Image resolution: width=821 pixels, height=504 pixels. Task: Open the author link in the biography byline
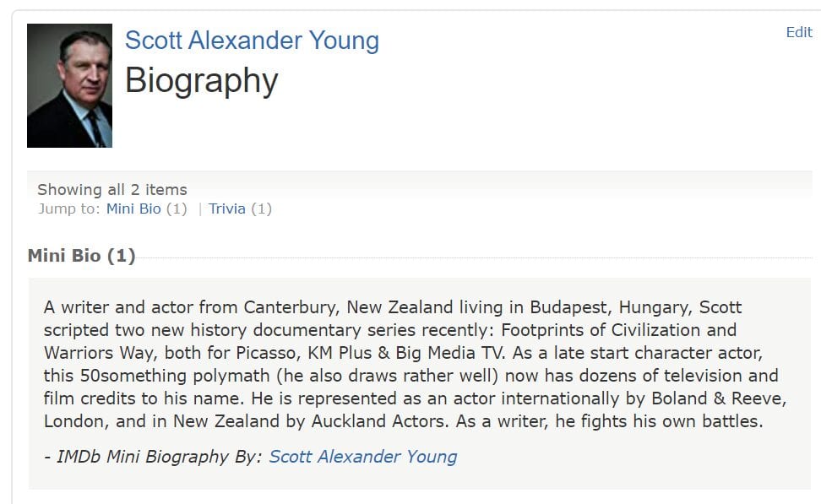pos(363,457)
